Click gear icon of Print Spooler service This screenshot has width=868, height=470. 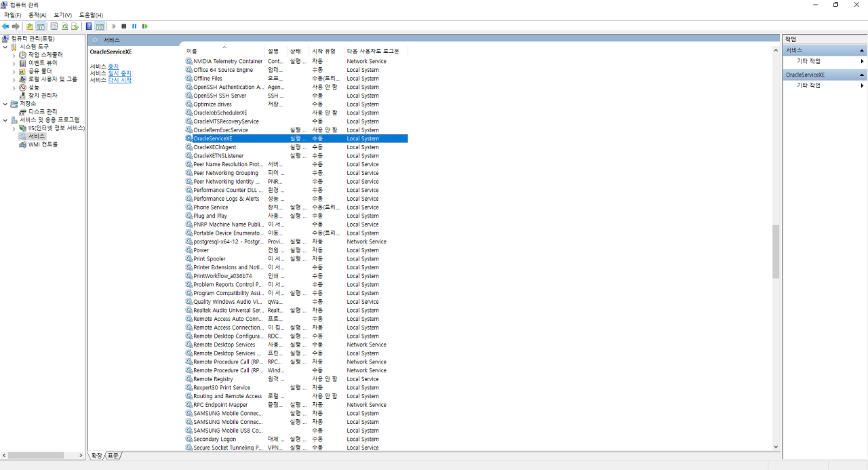click(189, 259)
